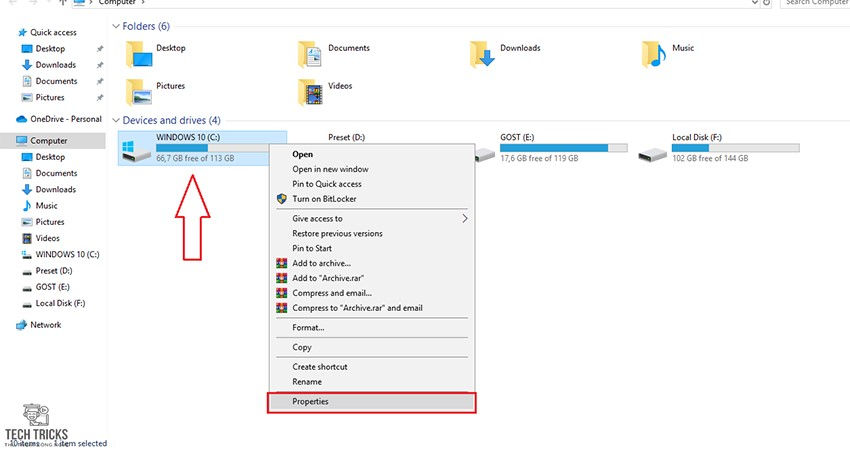The image size is (850, 450).
Task: Click the Preset (D:) drive icon in sidebar
Action: click(27, 272)
